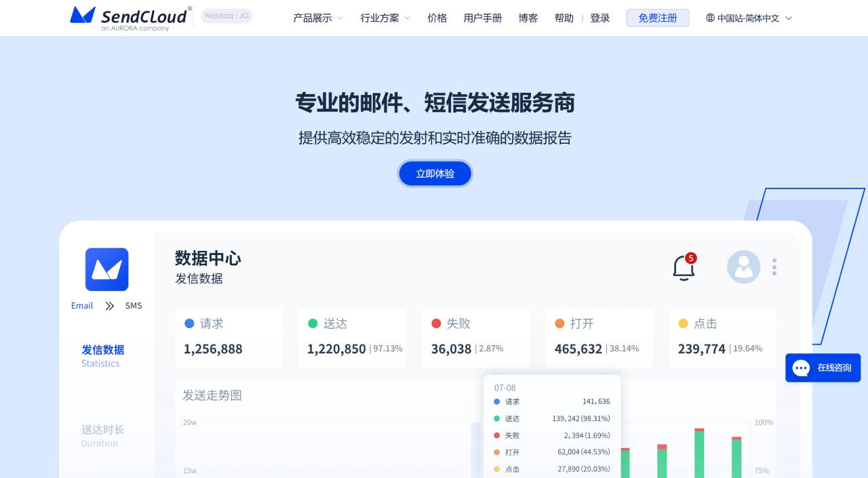Click the 请求 value 1,256,888
868x478 pixels.
(x=213, y=348)
